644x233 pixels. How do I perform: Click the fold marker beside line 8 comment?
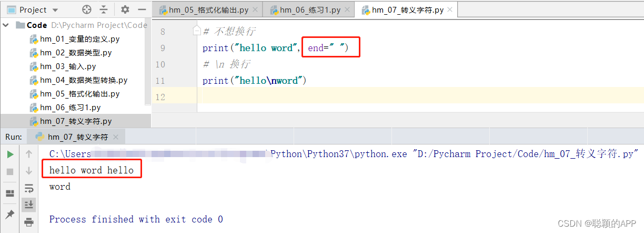(197, 32)
